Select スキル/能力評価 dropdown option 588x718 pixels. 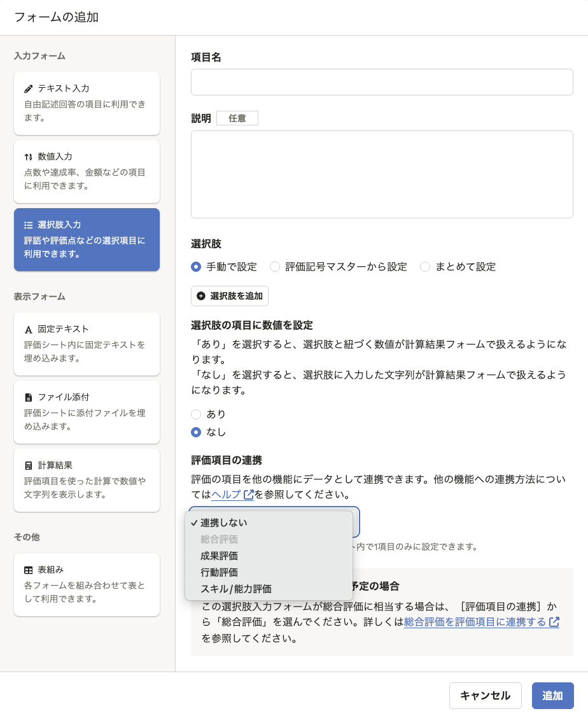pos(235,589)
